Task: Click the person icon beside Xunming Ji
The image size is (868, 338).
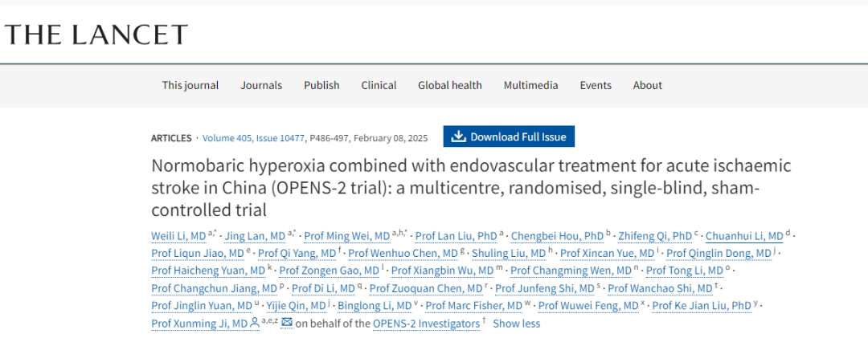Action: [x=255, y=323]
